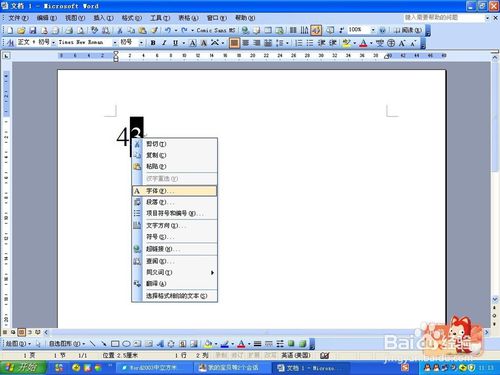The image size is (500, 375).
Task: Open the font color arrow on Formatting toolbar
Action: tap(371, 43)
